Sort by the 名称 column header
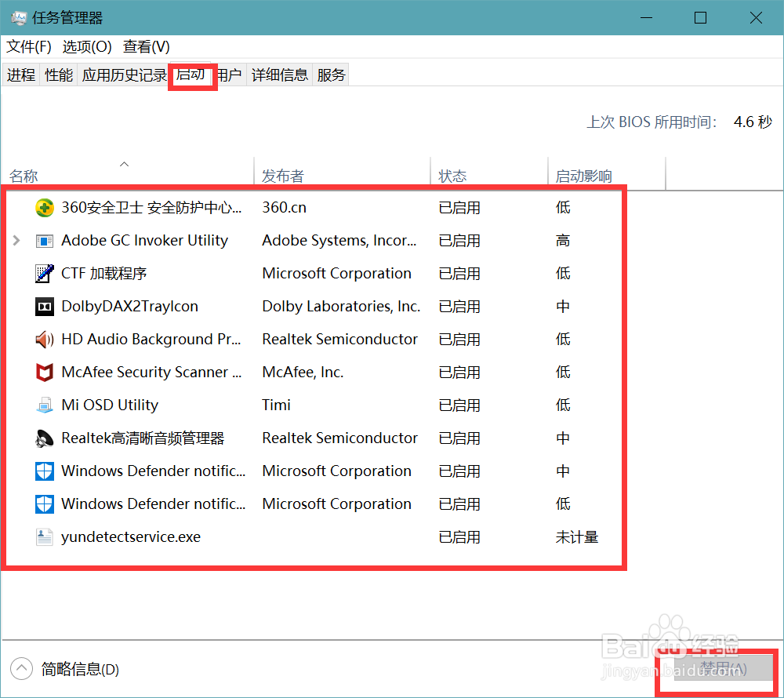 pyautogui.click(x=24, y=174)
